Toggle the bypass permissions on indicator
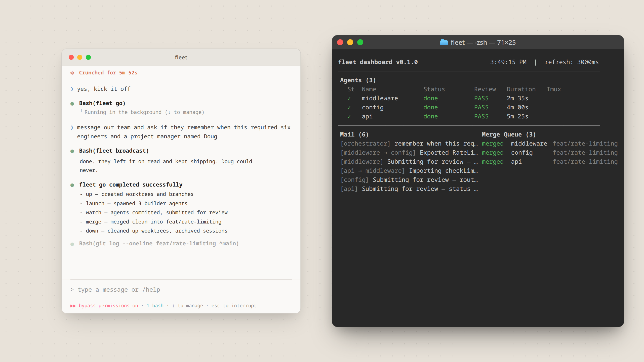 pyautogui.click(x=108, y=306)
